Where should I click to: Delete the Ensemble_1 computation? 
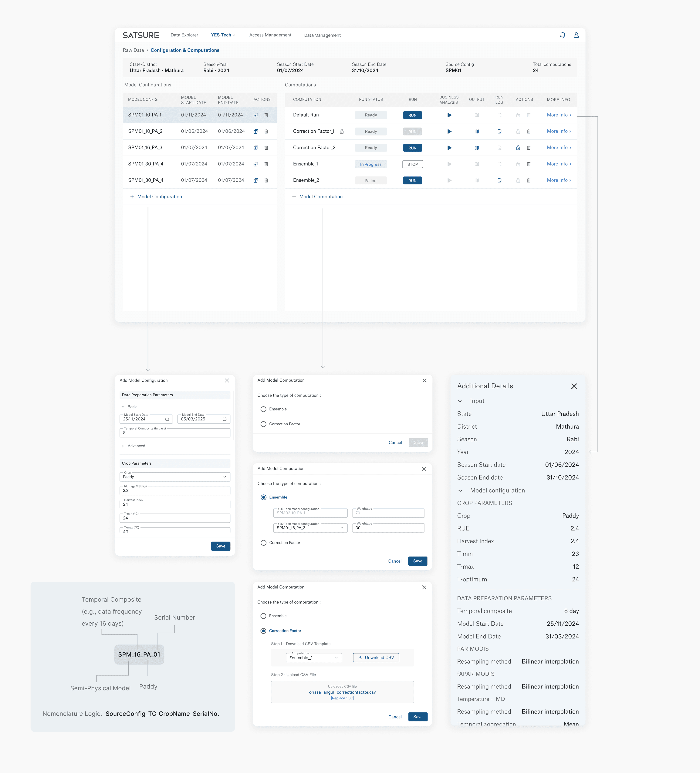[x=529, y=164]
